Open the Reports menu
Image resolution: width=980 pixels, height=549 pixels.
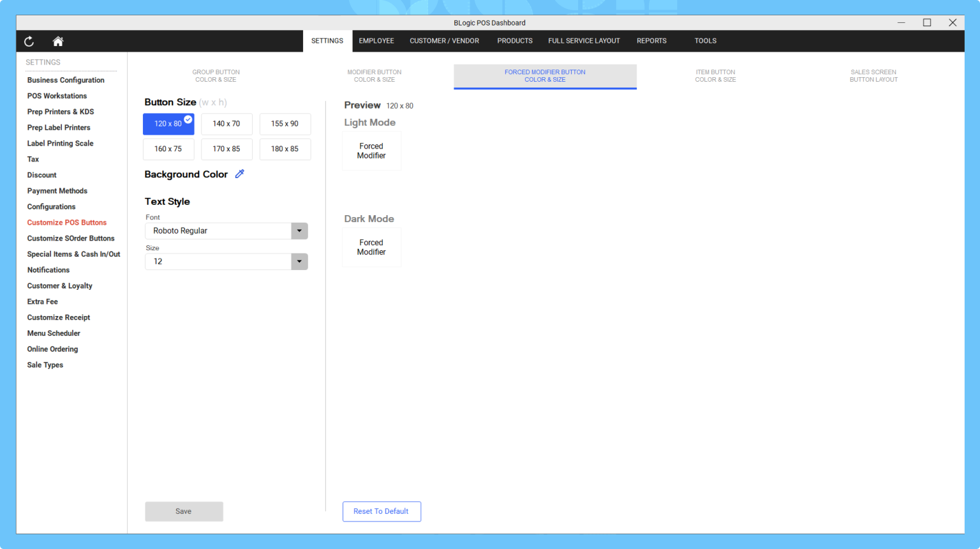coord(651,41)
